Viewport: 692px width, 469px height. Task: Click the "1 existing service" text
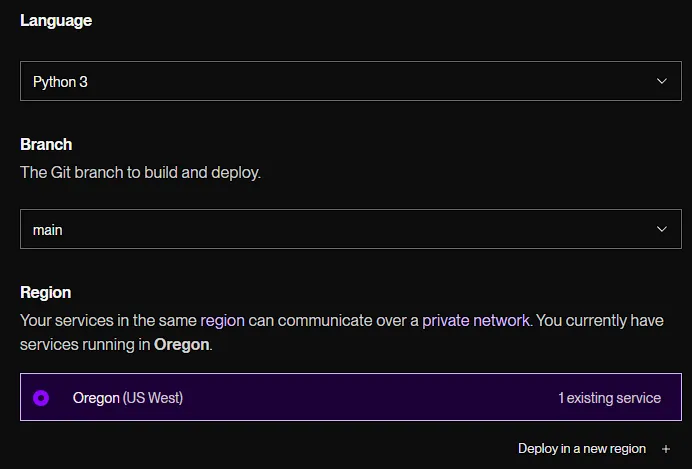point(609,398)
